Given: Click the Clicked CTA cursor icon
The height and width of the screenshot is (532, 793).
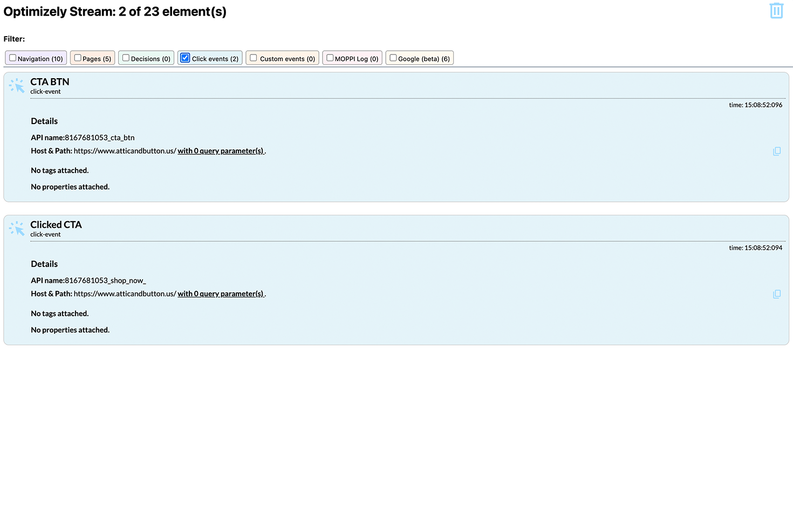Looking at the screenshot, I should click(17, 229).
